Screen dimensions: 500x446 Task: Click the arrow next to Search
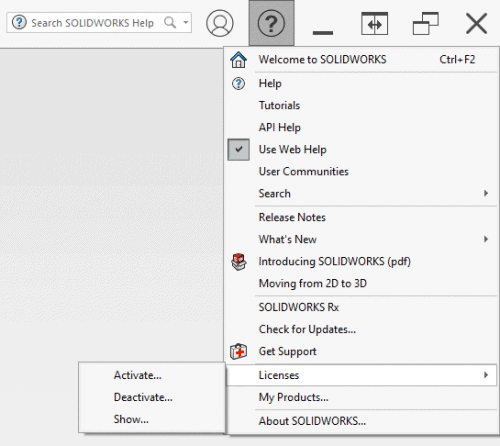(x=486, y=193)
